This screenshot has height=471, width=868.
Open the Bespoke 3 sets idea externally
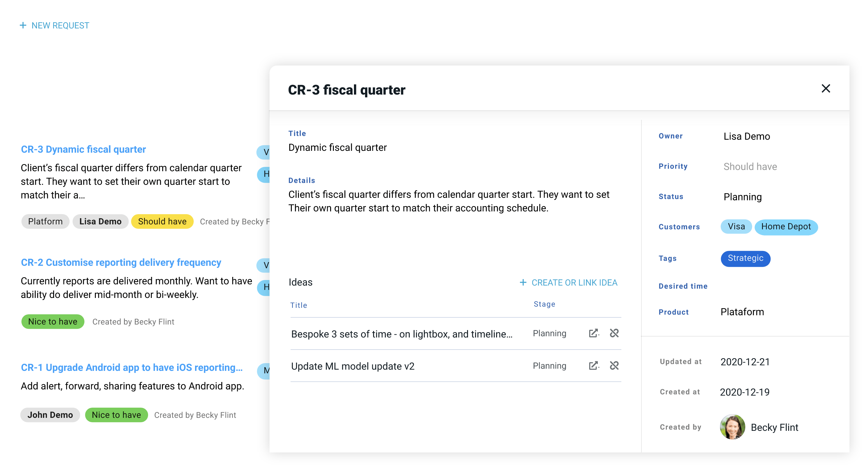(x=594, y=333)
